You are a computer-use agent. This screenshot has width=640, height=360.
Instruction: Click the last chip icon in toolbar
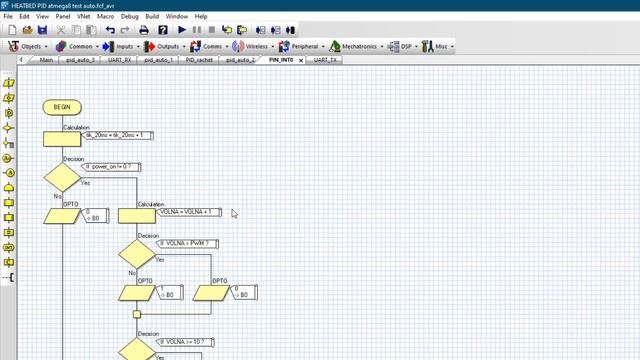290,30
